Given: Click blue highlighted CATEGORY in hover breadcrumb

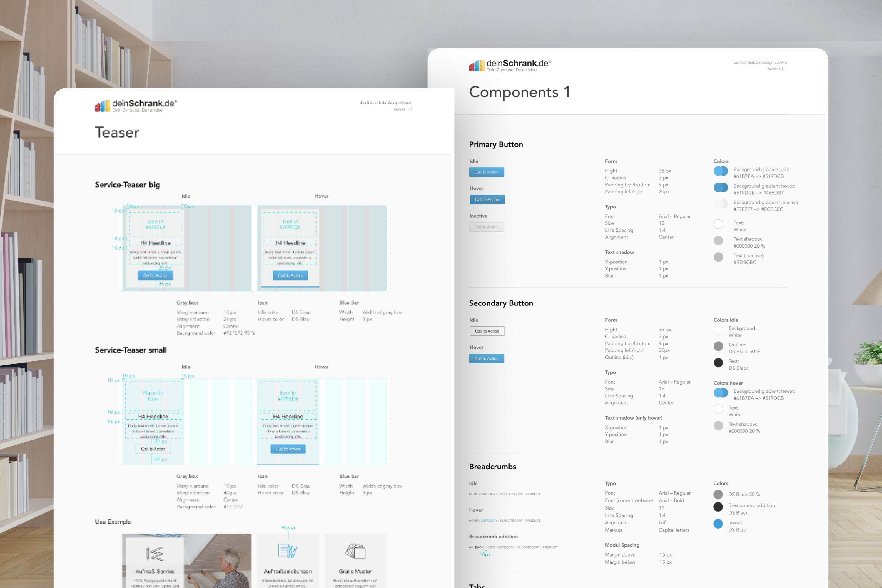Looking at the screenshot, I should pos(489,520).
